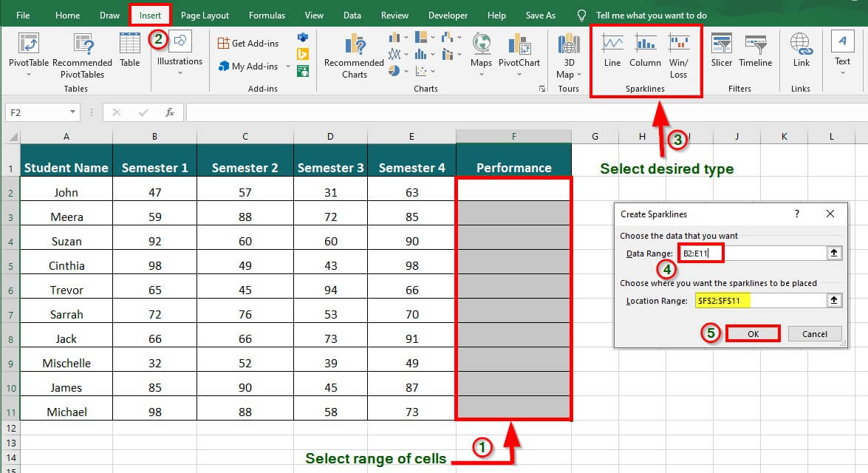Select the Line sparkline type
868x473 pixels.
pos(612,44)
